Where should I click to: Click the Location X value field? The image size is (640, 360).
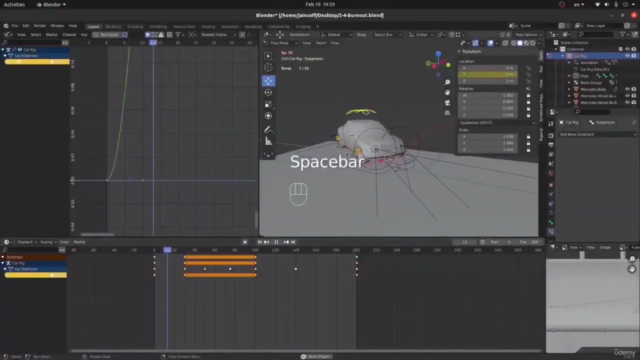(488, 68)
